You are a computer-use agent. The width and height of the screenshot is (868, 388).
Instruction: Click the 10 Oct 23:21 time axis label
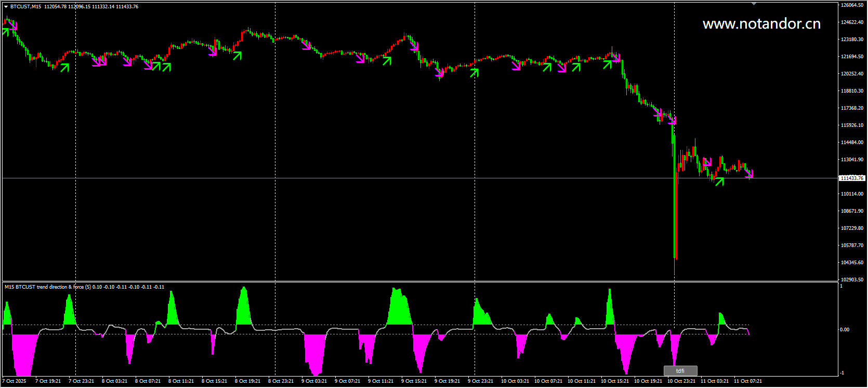[681, 381]
